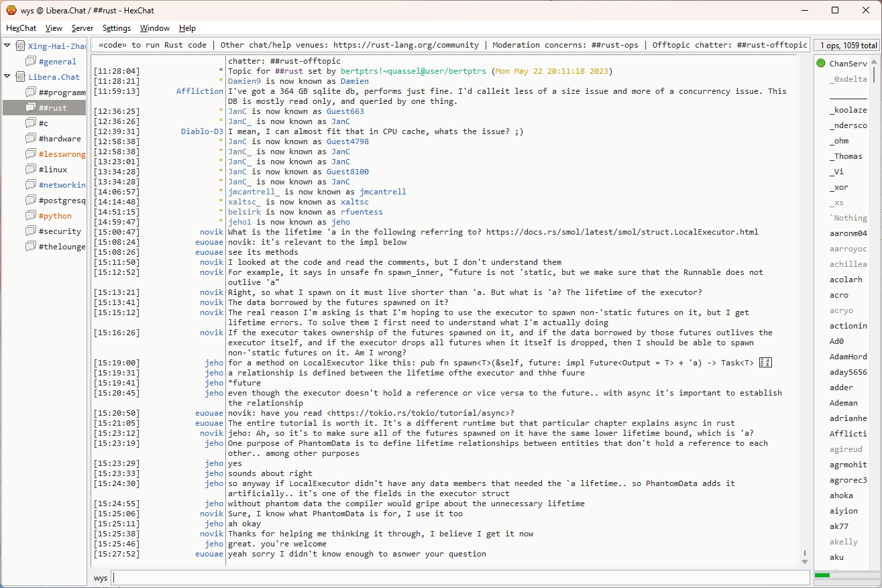Click the #python channel speech-bubble icon

coord(31,216)
